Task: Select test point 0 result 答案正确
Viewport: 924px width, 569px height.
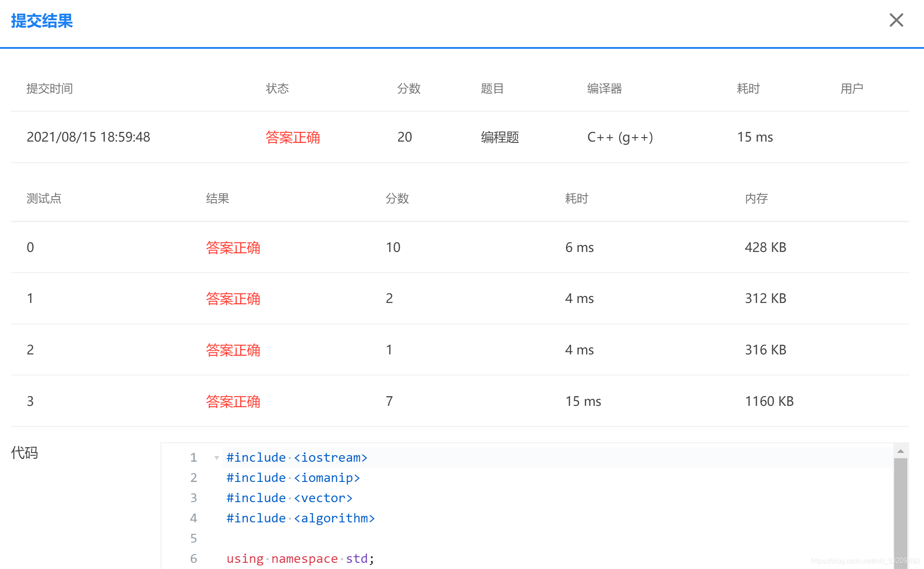Action: click(233, 248)
